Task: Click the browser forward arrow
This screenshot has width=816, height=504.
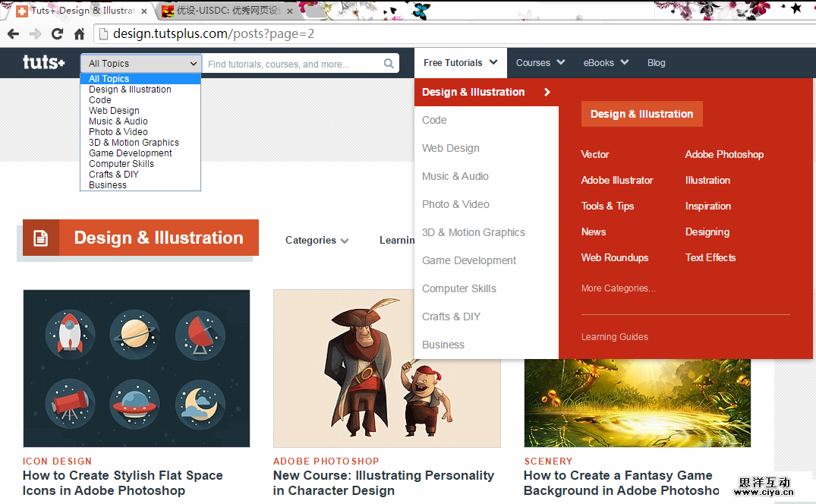Action: (x=35, y=34)
